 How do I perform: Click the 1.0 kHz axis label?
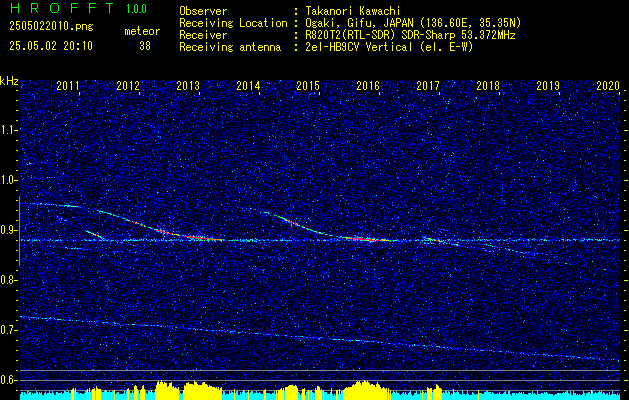tap(8, 180)
